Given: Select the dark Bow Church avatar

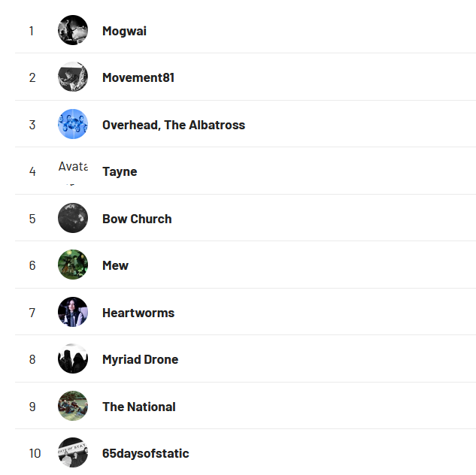Looking at the screenshot, I should (73, 218).
